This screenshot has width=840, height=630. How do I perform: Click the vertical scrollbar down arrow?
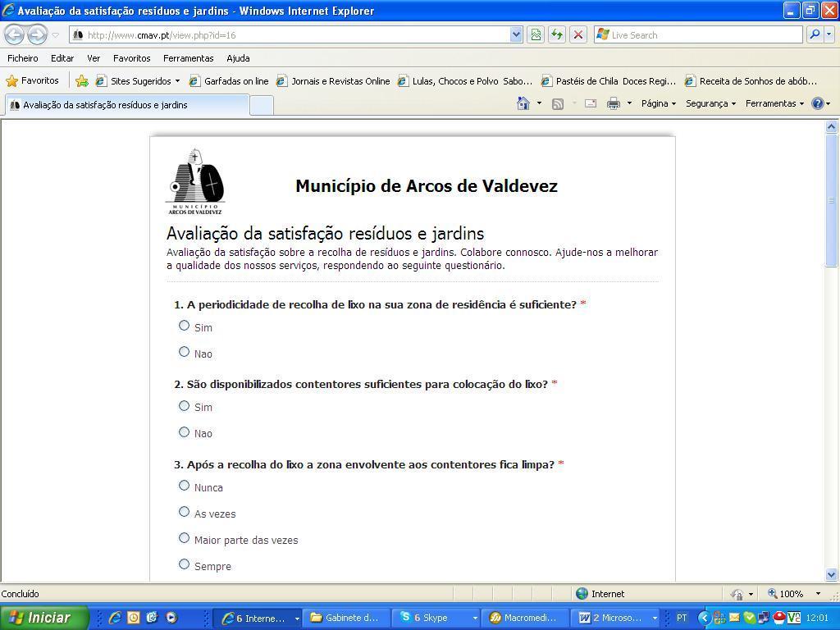(831, 575)
